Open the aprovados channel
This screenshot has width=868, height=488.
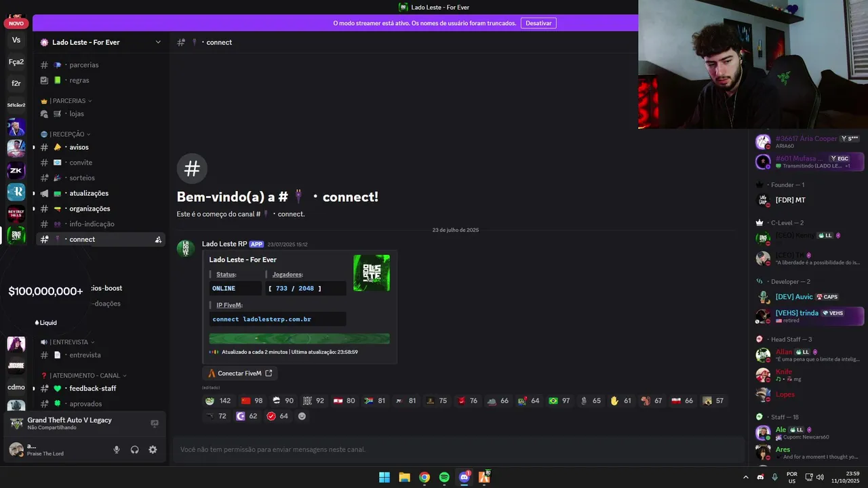tap(101, 404)
